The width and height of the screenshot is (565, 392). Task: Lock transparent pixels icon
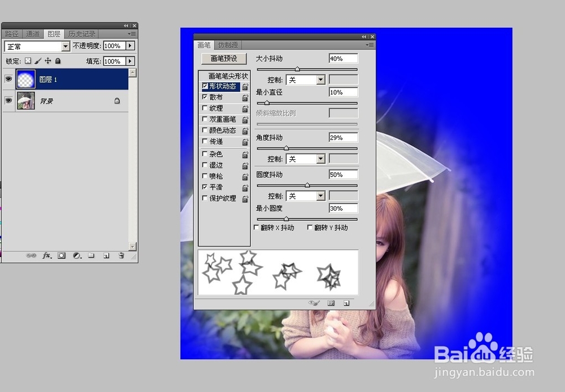[28, 61]
